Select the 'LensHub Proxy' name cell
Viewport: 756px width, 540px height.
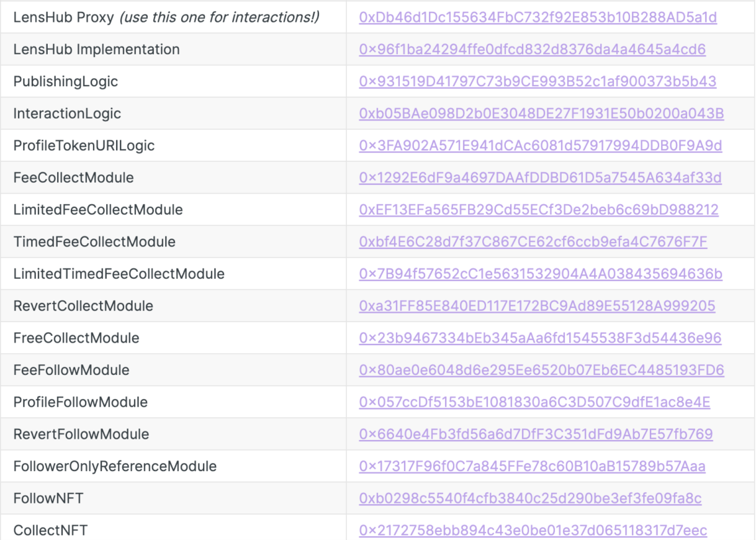[174, 17]
